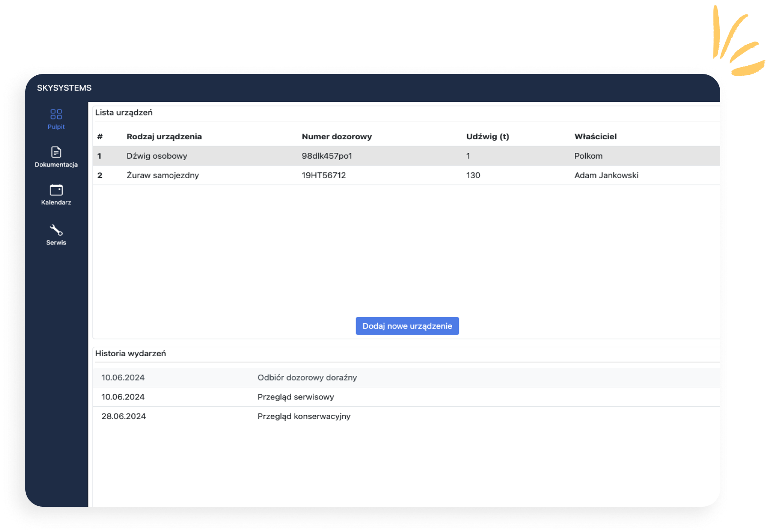The width and height of the screenshot is (782, 532).
Task: Click the SKYSYSTEMS brand title
Action: tap(64, 88)
